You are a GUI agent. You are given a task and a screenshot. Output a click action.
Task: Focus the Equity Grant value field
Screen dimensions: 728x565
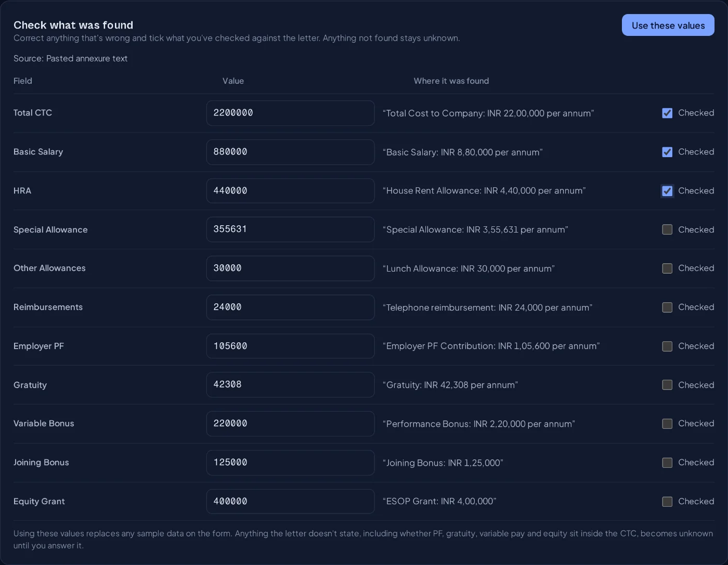point(290,502)
